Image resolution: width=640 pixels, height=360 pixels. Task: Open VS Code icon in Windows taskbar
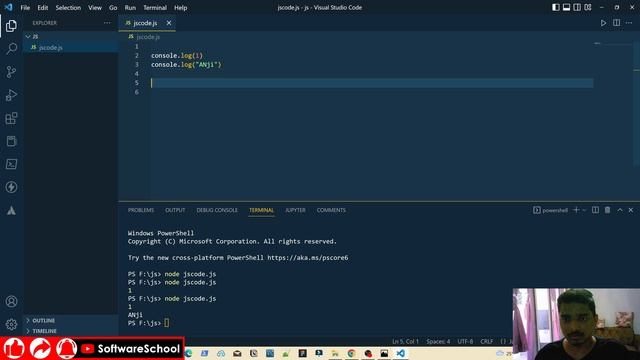coord(400,353)
